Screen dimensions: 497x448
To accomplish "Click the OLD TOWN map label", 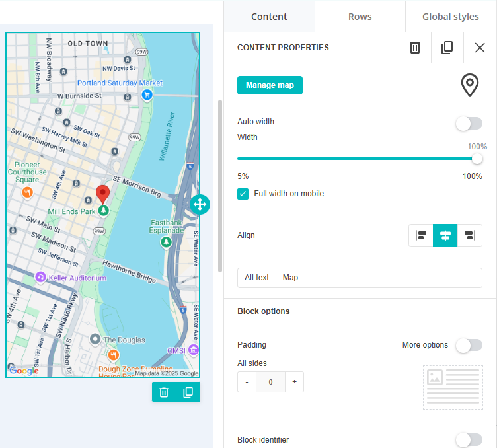I will (88, 44).
